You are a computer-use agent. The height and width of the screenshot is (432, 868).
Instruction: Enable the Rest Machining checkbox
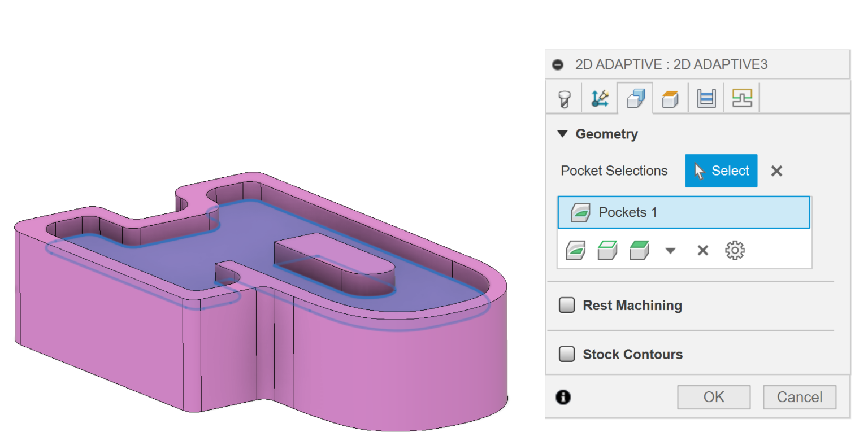[x=567, y=305]
